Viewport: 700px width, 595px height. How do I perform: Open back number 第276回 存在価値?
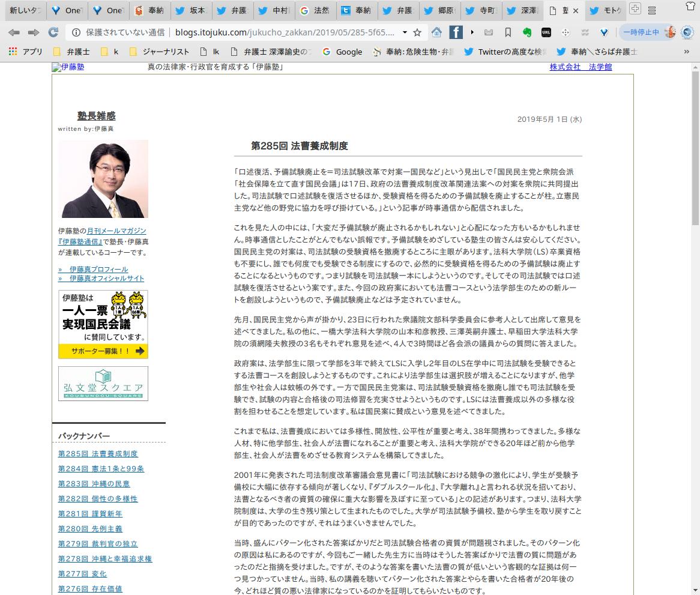(x=90, y=589)
